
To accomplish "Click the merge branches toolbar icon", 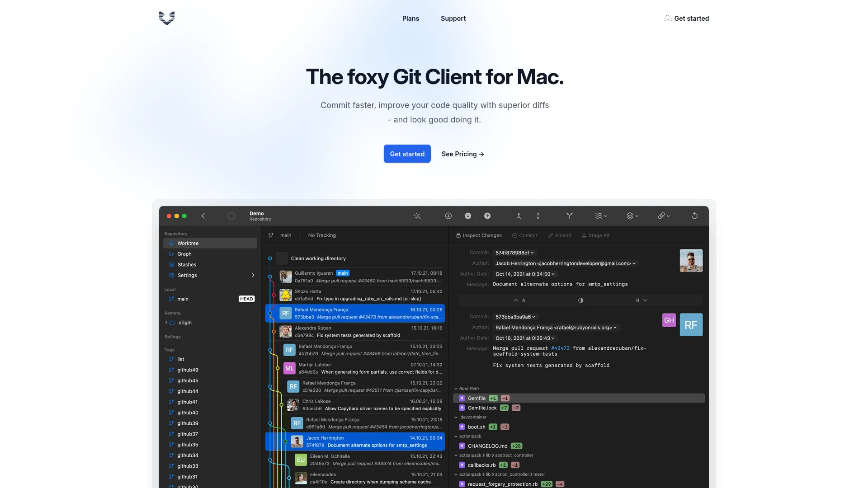I will pos(519,216).
